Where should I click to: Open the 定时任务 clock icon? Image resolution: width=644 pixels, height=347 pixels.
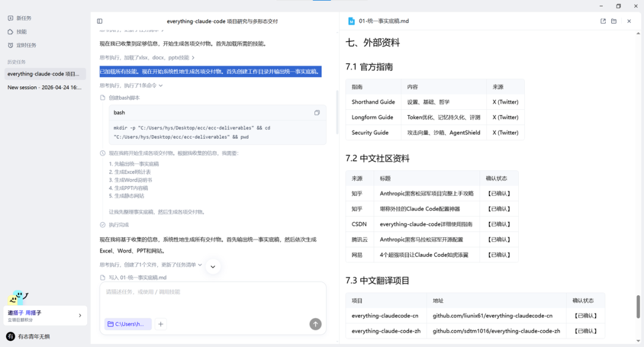click(10, 45)
